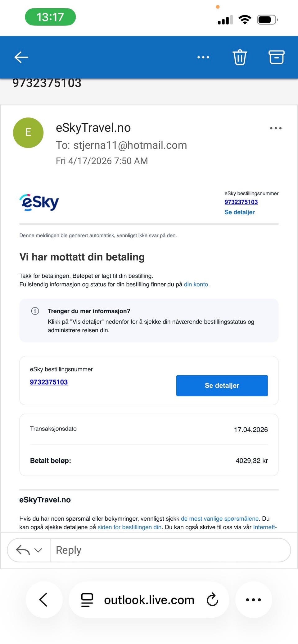Open booking number 9732375103 link in the top right

coord(241,202)
